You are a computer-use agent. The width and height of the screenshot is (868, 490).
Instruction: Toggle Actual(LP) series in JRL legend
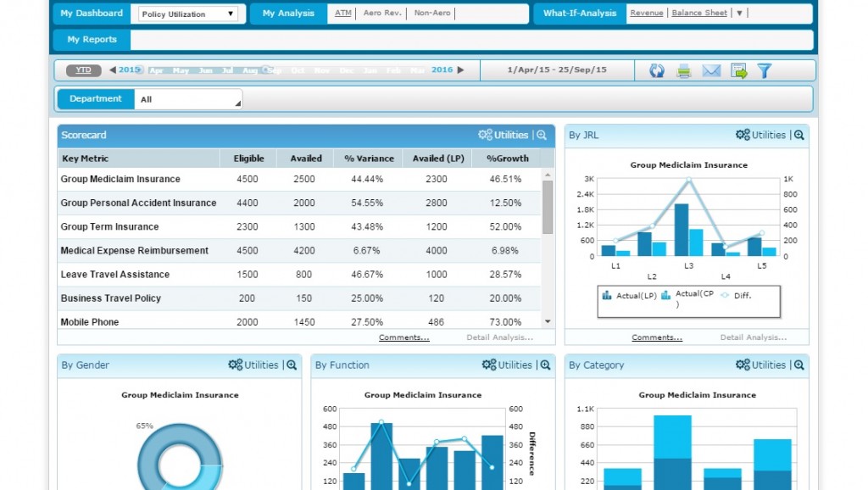click(x=630, y=296)
